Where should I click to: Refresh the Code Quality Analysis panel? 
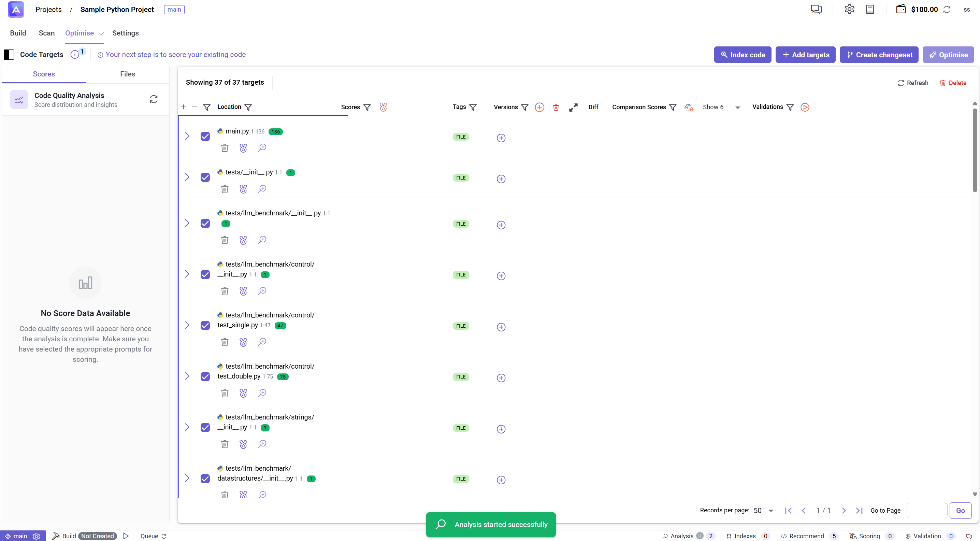154,99
